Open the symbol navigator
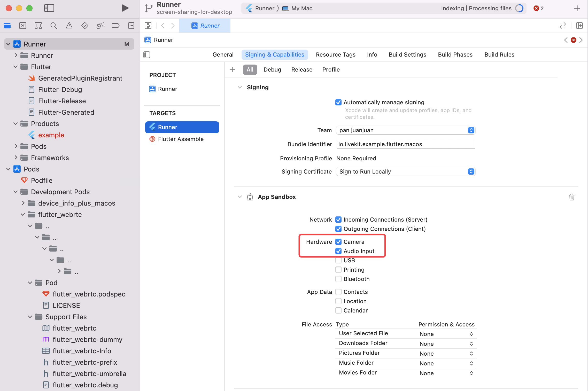The image size is (588, 391). 38,26
